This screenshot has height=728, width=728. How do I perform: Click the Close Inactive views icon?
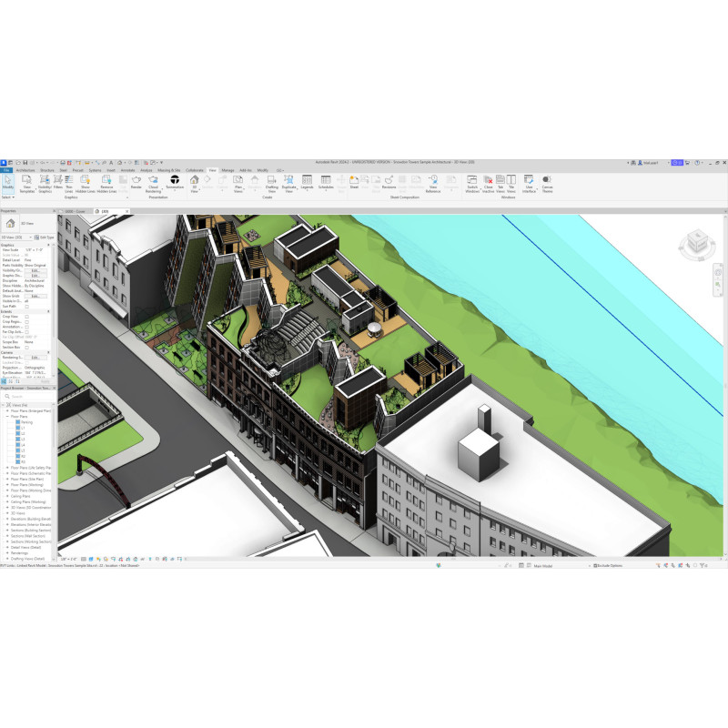[x=488, y=181]
